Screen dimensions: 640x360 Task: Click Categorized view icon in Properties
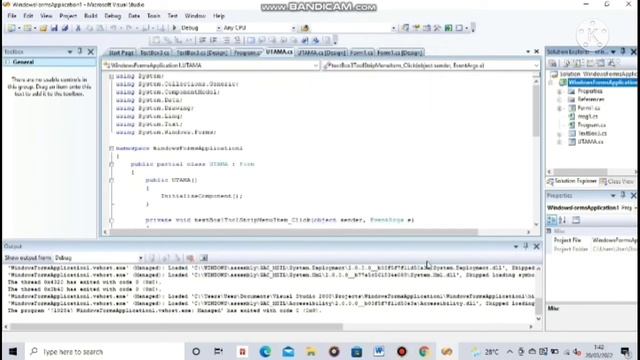click(x=552, y=220)
